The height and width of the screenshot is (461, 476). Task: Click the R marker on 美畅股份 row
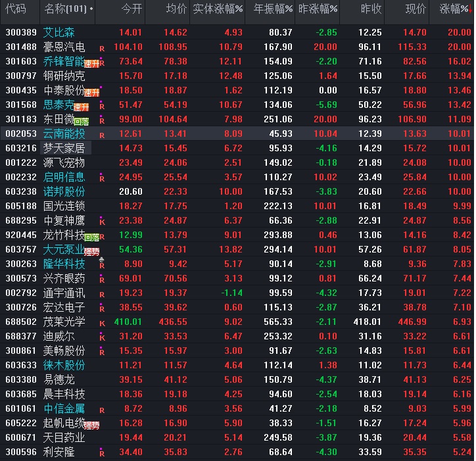click(x=102, y=352)
